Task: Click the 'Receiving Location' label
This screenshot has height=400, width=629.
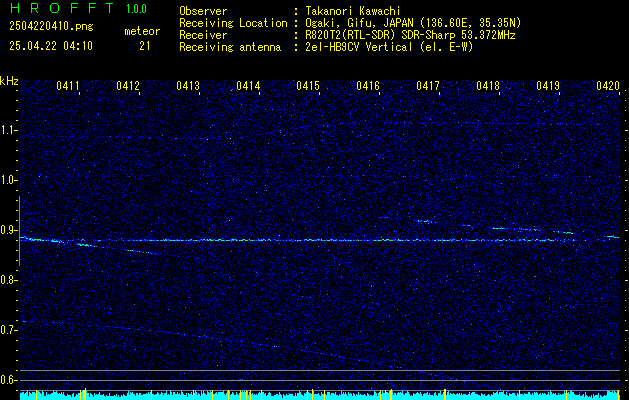Action: [233, 23]
